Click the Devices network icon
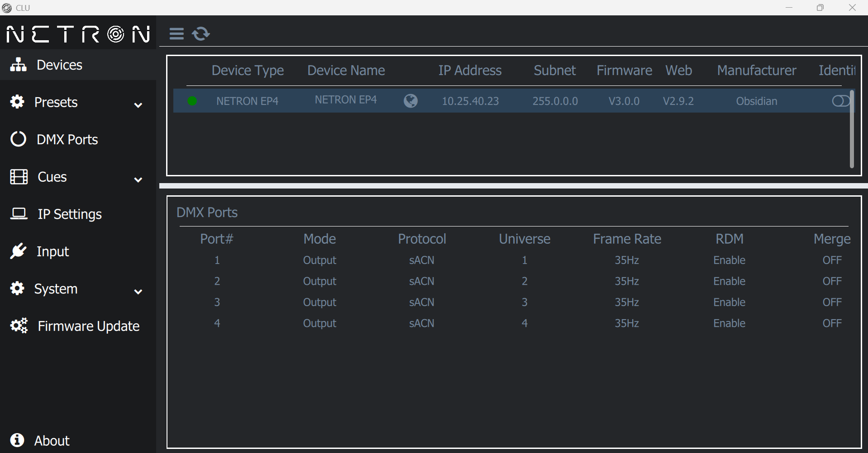The image size is (868, 453). tap(19, 65)
